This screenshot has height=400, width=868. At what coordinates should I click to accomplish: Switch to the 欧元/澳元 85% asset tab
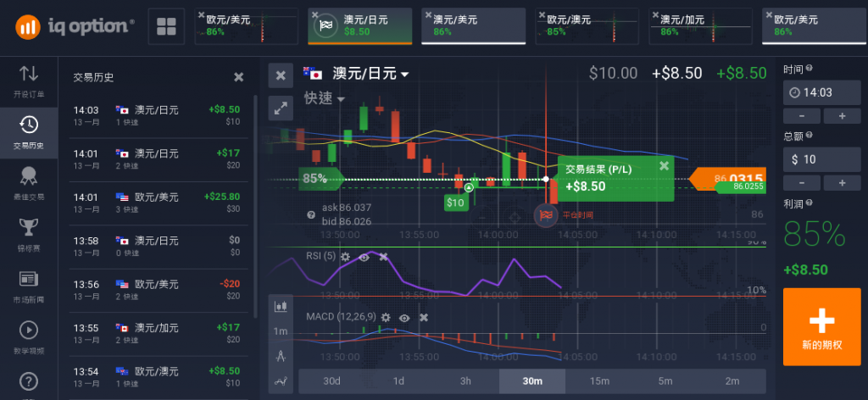586,25
